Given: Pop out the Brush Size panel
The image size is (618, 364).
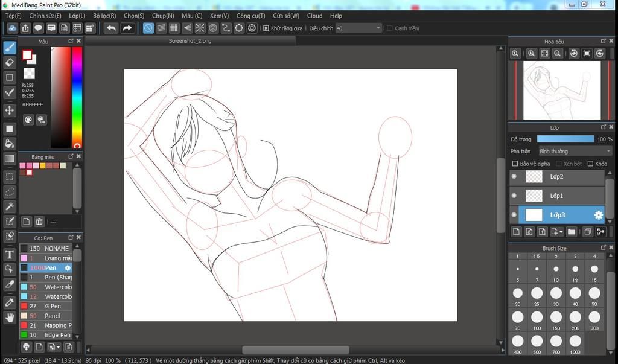Looking at the screenshot, I should (x=604, y=247).
